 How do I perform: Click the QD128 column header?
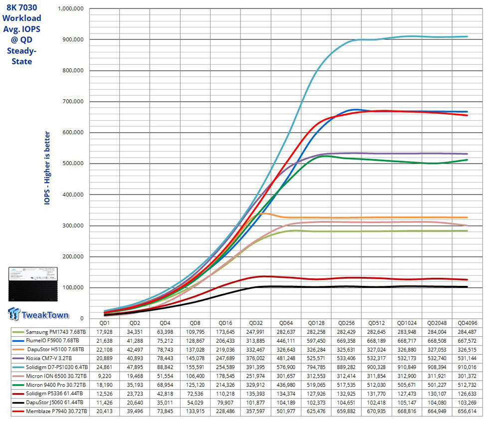point(316,323)
